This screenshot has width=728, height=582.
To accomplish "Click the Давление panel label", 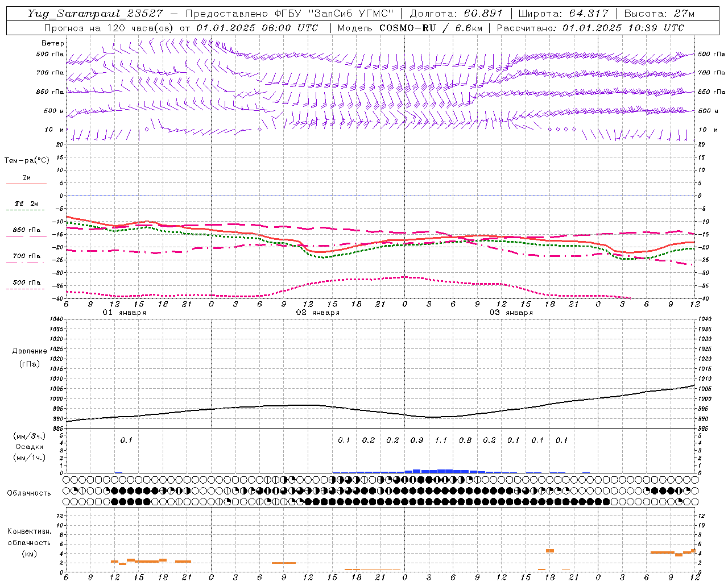I will [x=30, y=351].
